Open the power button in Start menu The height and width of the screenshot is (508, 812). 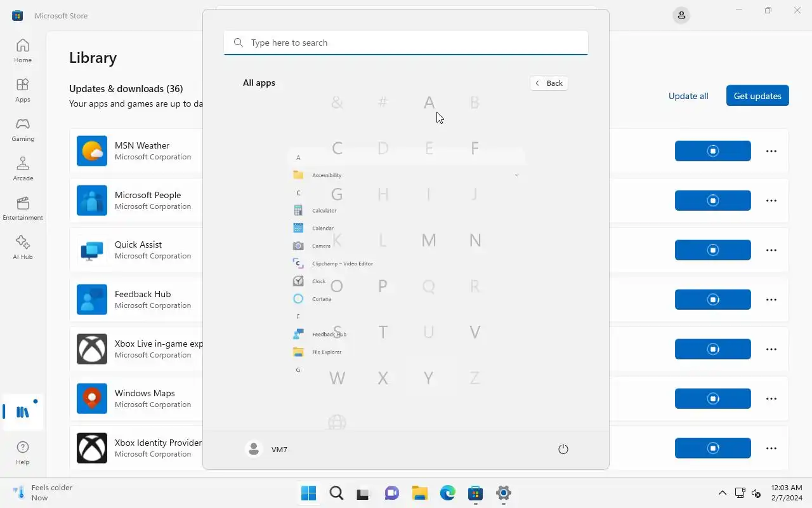(563, 449)
